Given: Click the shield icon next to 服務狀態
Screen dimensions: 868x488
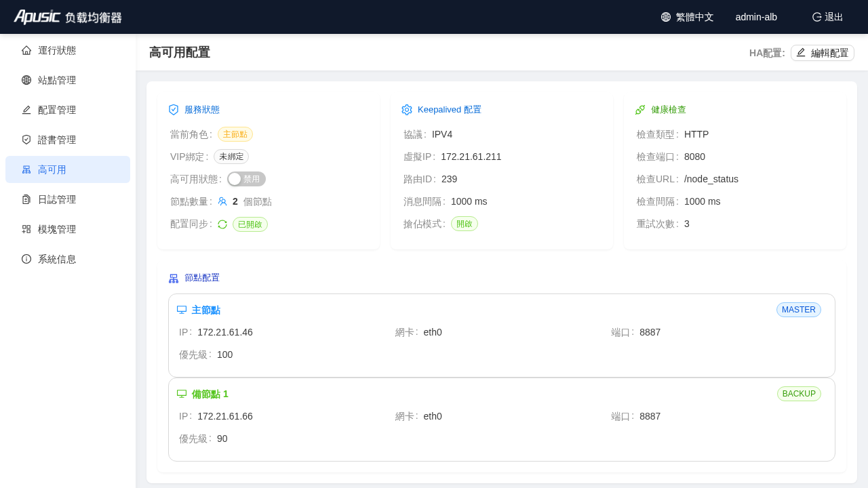Looking at the screenshot, I should click(x=174, y=110).
